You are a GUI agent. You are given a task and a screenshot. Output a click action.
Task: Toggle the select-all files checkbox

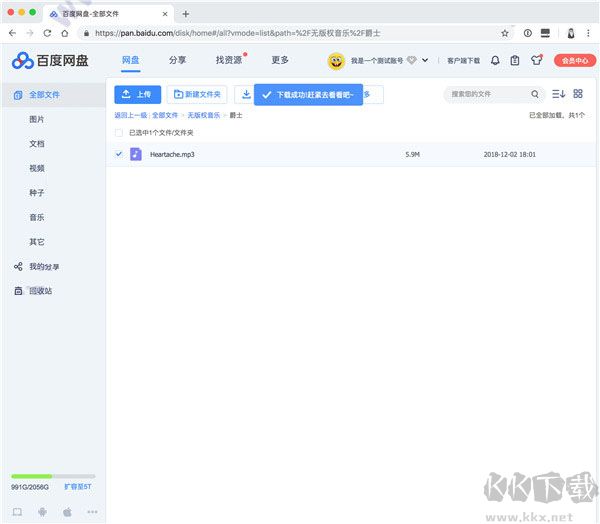(x=120, y=132)
